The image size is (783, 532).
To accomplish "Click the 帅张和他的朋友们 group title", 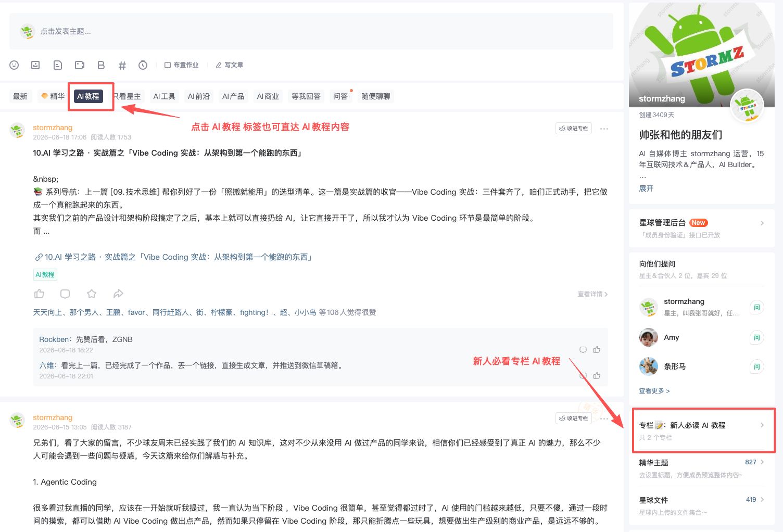I will 680,135.
